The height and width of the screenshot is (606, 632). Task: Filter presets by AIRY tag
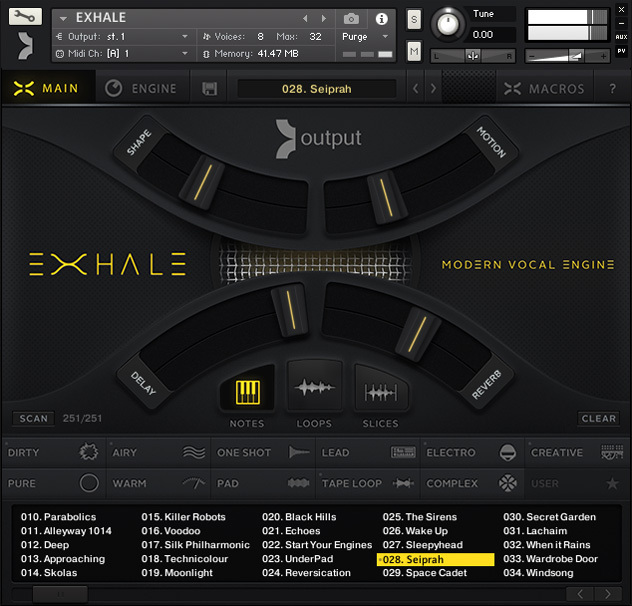point(158,452)
